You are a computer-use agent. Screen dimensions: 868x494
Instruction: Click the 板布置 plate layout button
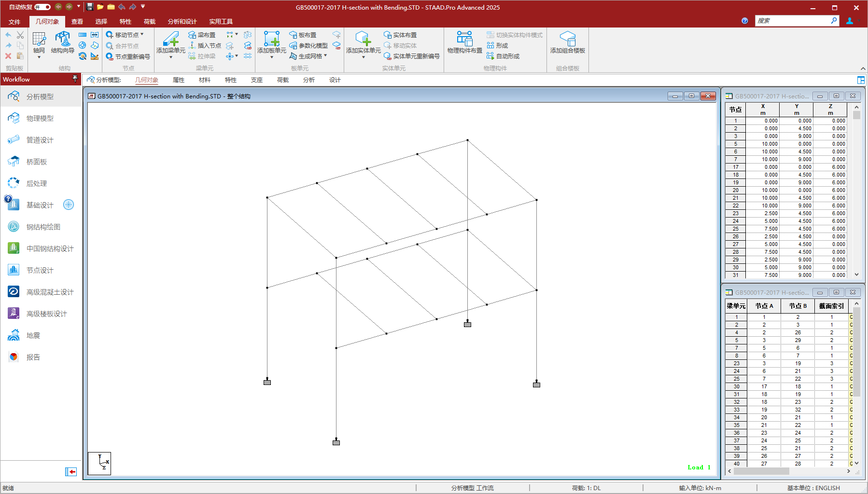pos(303,35)
